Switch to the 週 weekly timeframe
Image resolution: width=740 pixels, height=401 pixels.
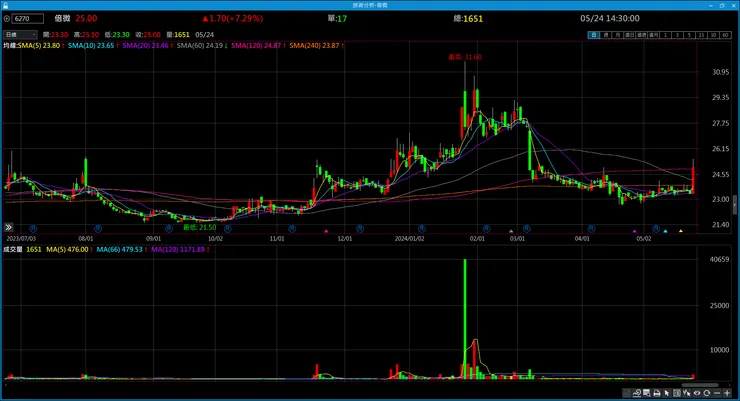point(606,35)
